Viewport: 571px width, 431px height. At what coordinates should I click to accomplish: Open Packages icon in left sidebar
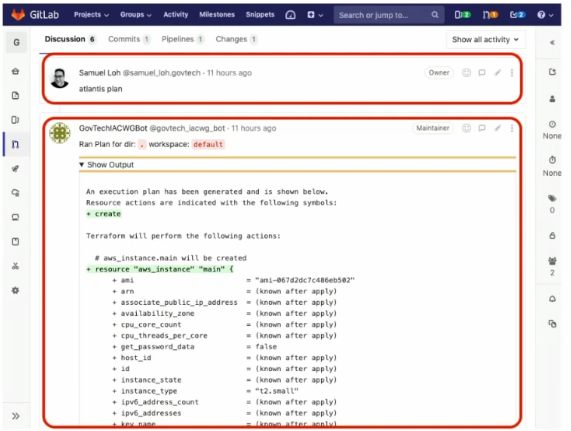pyautogui.click(x=15, y=217)
